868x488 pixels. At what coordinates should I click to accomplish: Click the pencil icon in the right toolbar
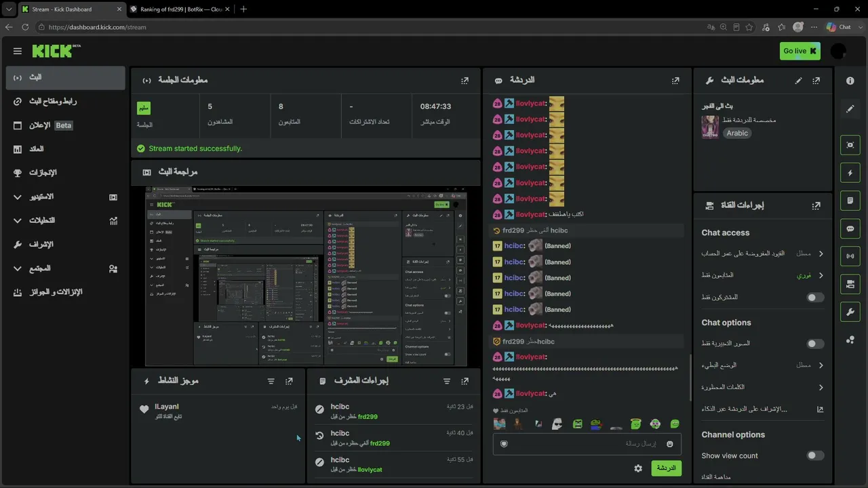pos(850,108)
